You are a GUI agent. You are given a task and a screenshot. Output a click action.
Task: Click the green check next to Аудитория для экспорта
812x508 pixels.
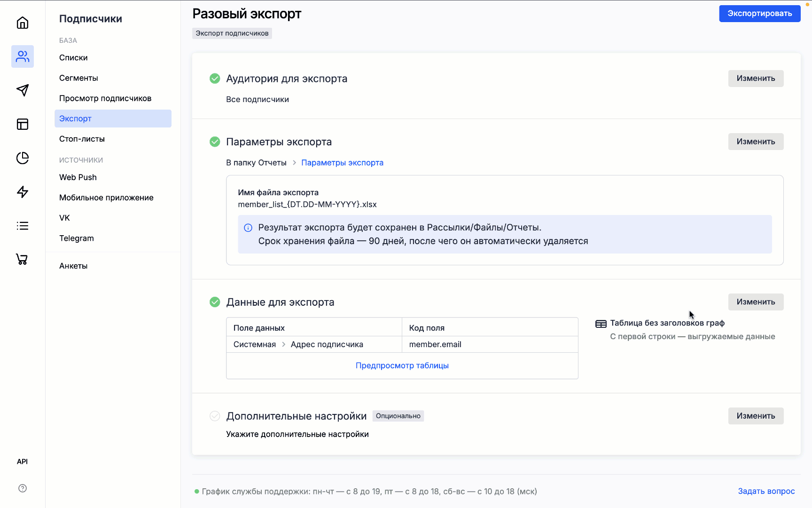click(x=215, y=79)
